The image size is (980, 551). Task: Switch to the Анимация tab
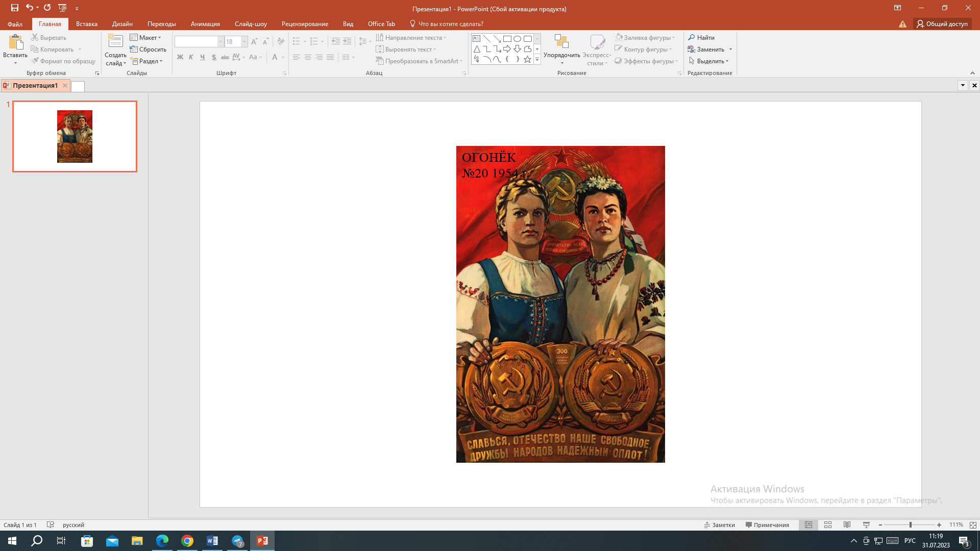(x=205, y=24)
